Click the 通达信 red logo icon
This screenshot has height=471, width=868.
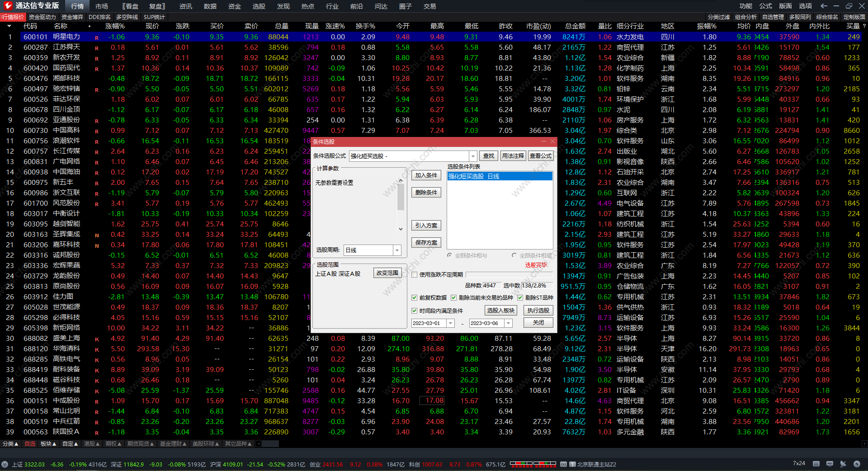click(8, 6)
